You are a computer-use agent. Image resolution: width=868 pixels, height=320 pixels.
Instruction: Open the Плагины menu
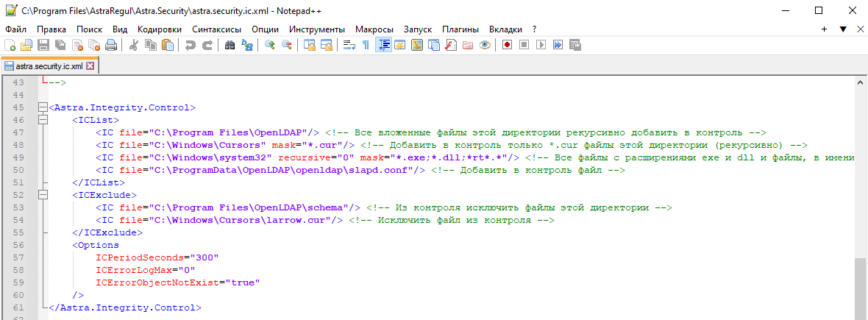(460, 29)
